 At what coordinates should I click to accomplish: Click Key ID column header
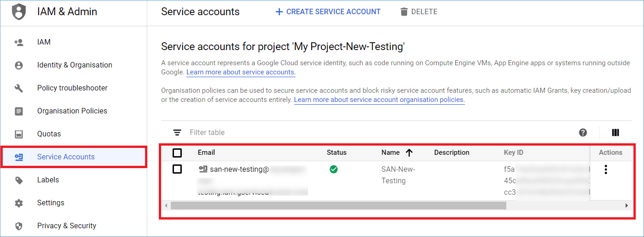514,152
